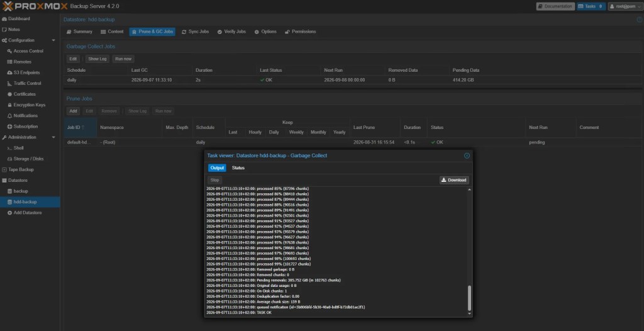Collapse the Configuration section arrow

(x=53, y=40)
